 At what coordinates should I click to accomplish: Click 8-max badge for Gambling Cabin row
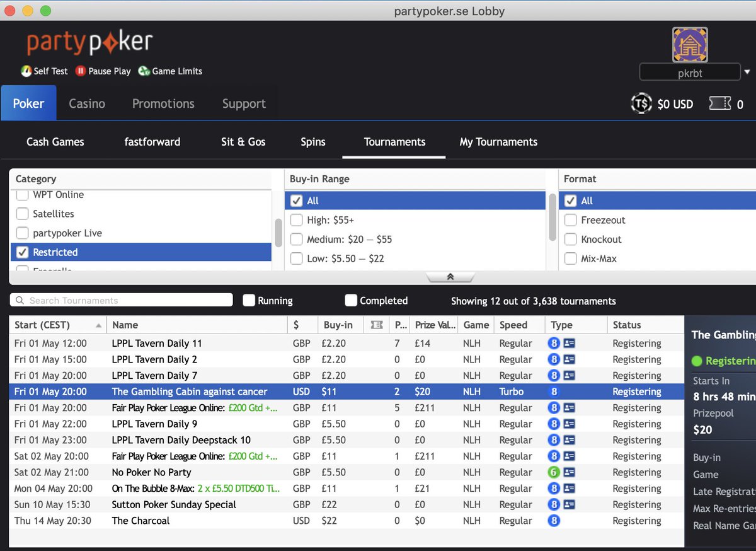pos(554,391)
